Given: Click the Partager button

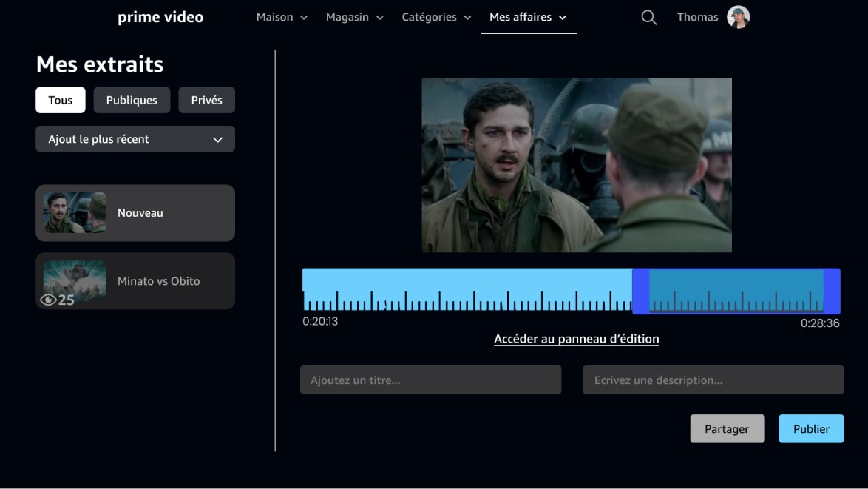Looking at the screenshot, I should point(728,428).
